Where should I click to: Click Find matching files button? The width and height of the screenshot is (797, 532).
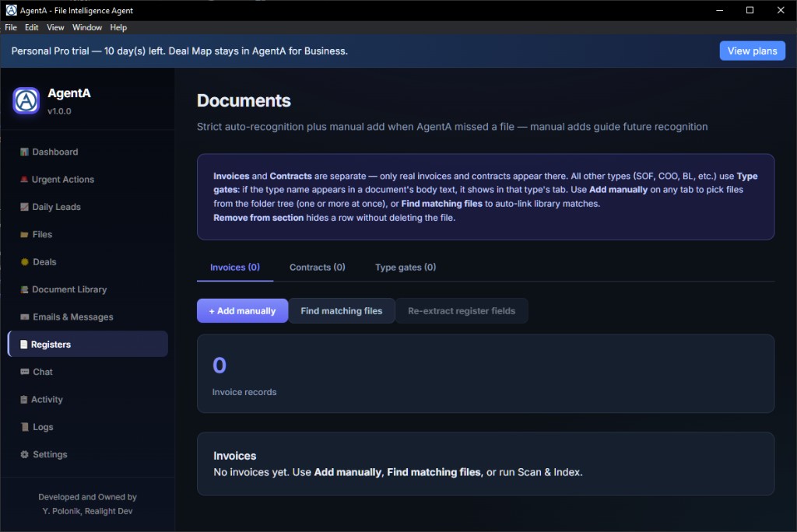click(x=342, y=310)
